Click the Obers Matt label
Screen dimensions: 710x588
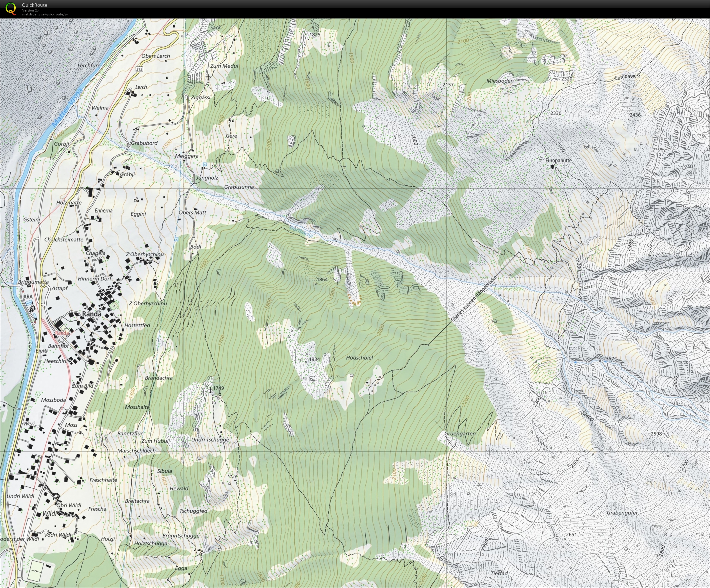[x=192, y=212]
